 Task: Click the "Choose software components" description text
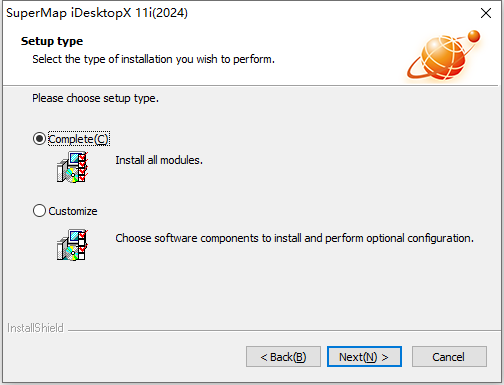pos(294,238)
